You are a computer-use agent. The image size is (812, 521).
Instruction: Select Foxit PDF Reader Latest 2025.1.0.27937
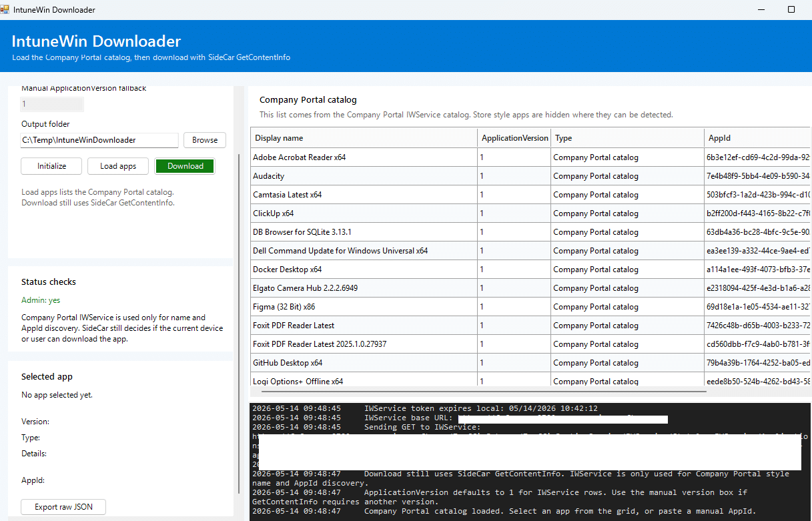point(531,344)
